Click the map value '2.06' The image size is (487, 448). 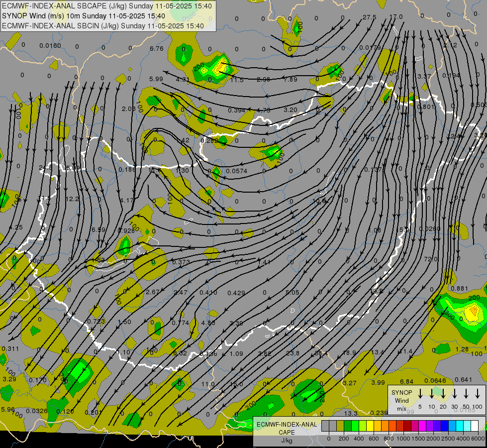click(128, 109)
